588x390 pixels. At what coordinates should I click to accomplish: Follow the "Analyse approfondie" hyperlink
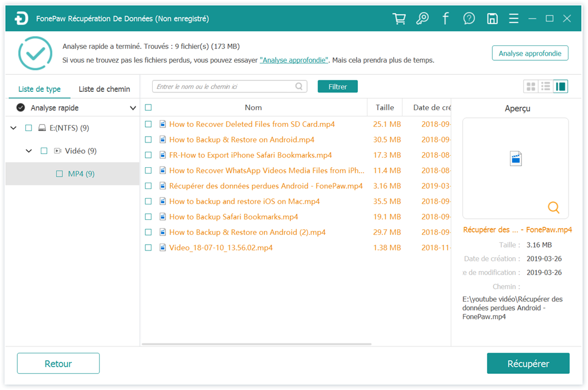(294, 60)
